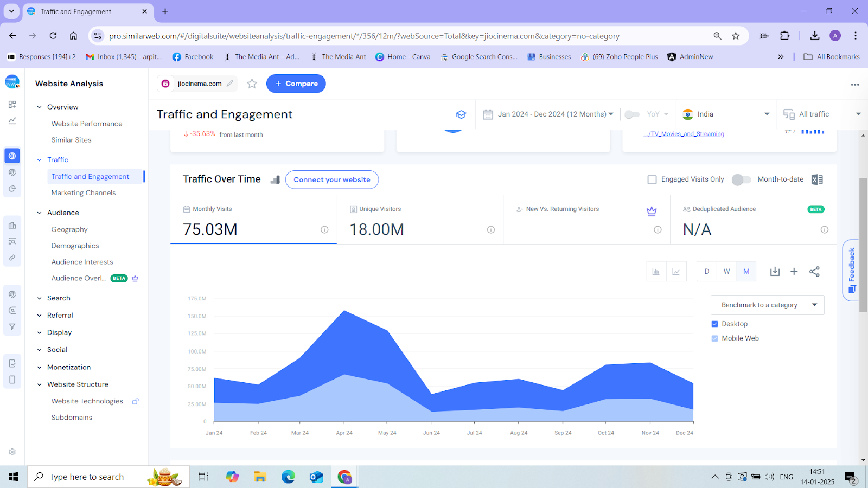Open the settings gear in sidebar

pyautogui.click(x=12, y=452)
